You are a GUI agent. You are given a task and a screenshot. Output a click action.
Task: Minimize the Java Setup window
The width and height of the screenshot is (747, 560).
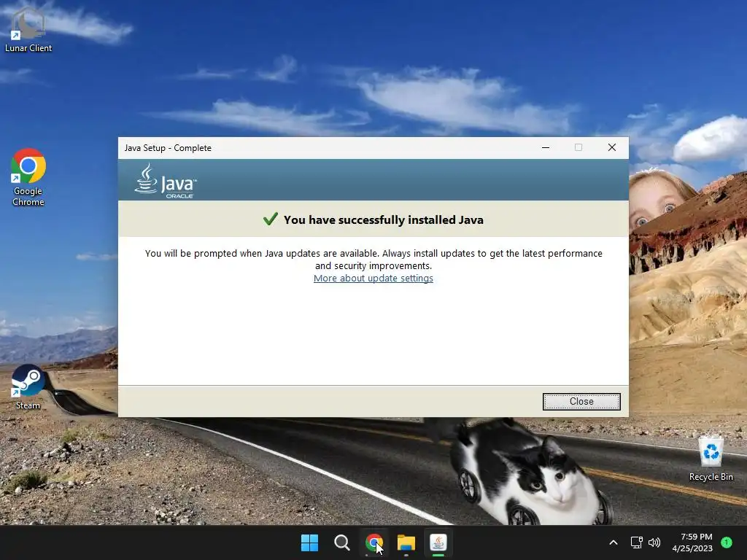(x=546, y=147)
